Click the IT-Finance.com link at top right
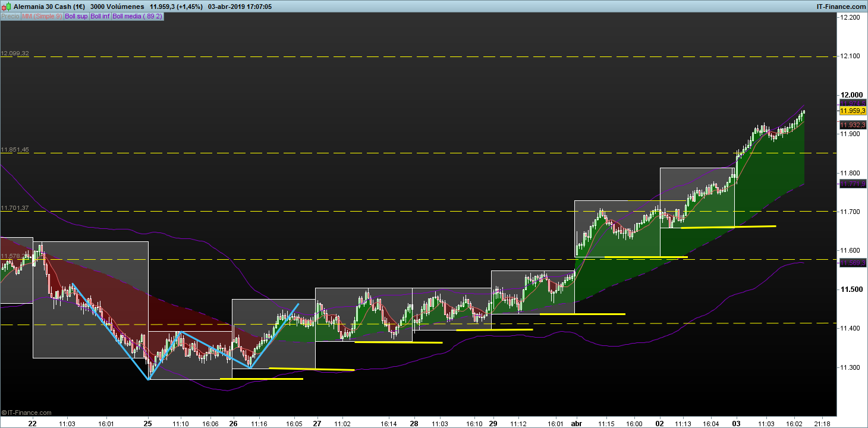Image resolution: width=868 pixels, height=428 pixels. tap(841, 7)
